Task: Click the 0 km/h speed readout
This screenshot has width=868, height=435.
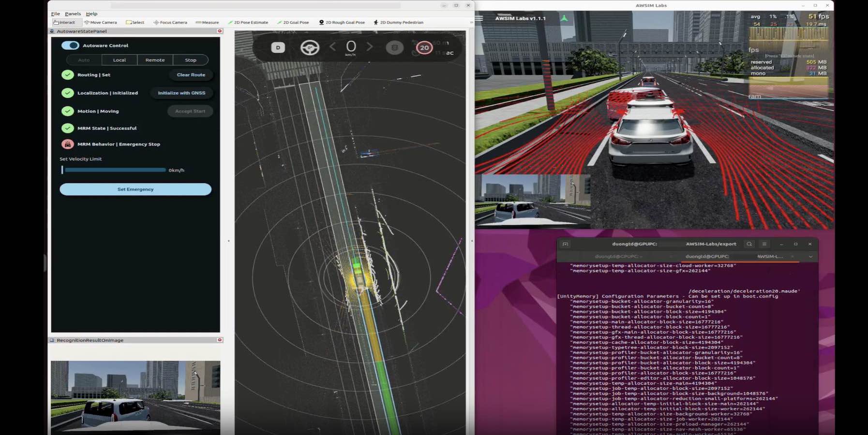Action: [x=351, y=48]
